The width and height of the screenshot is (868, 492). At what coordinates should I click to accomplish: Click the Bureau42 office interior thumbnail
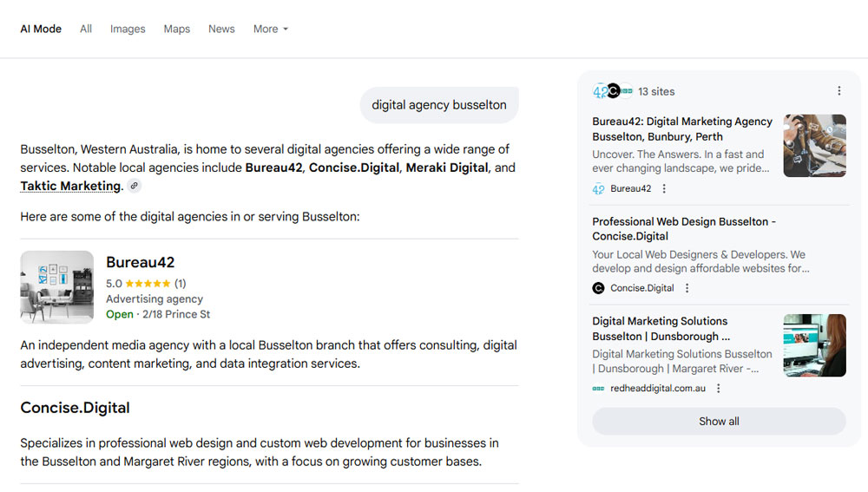(57, 287)
